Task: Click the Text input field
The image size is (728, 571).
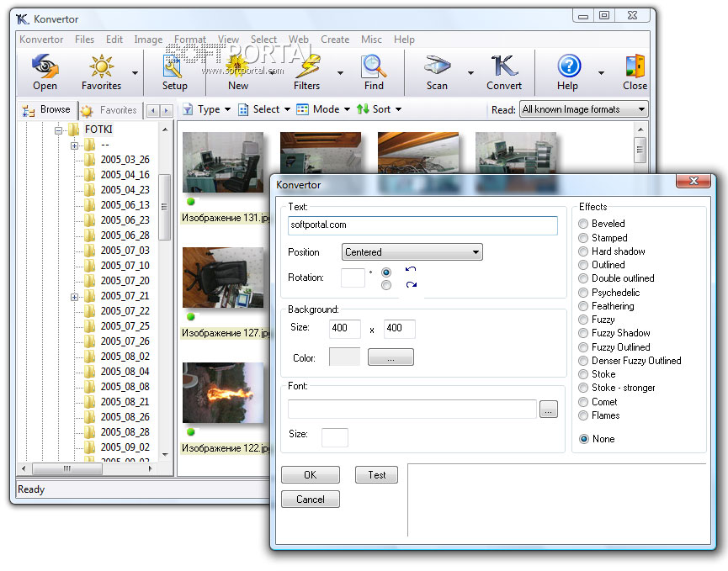Action: pyautogui.click(x=422, y=225)
